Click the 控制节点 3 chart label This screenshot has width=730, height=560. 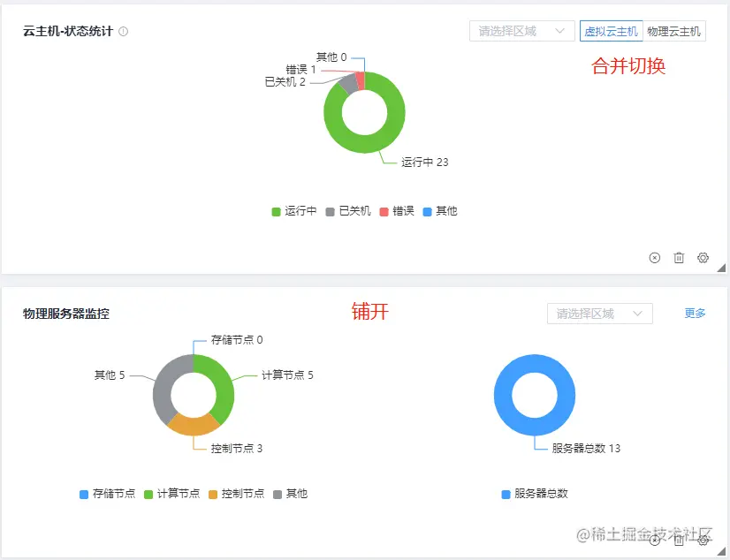(237, 449)
